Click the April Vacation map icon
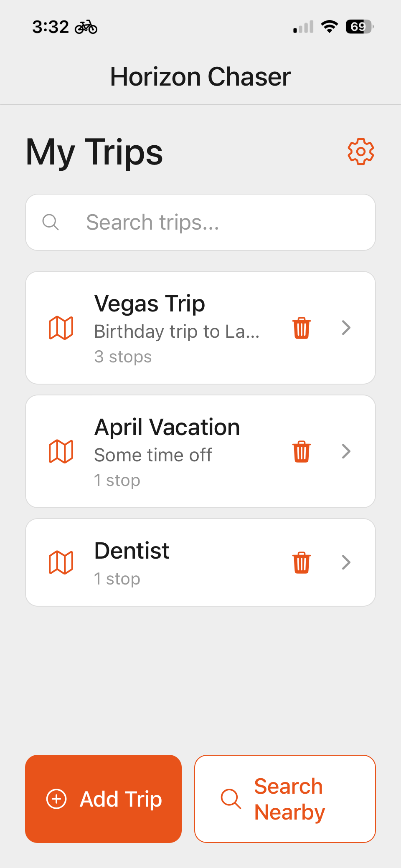This screenshot has width=401, height=868. click(61, 452)
